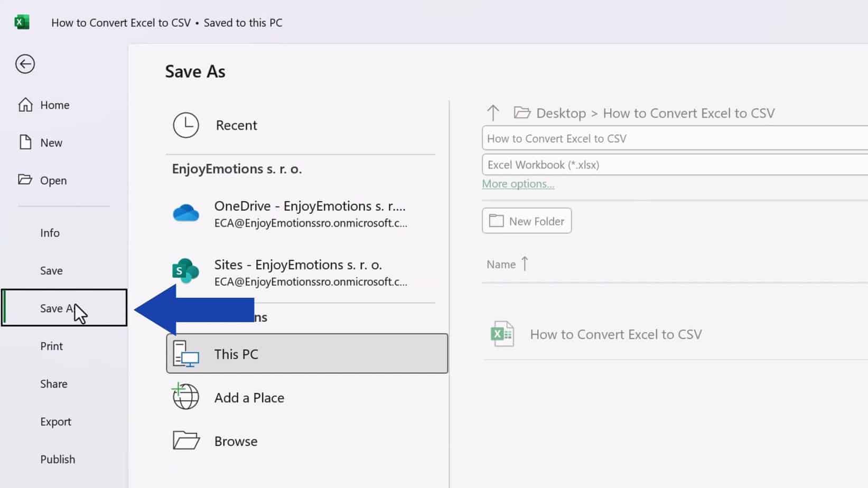Click the Recent locations clock icon

[185, 125]
